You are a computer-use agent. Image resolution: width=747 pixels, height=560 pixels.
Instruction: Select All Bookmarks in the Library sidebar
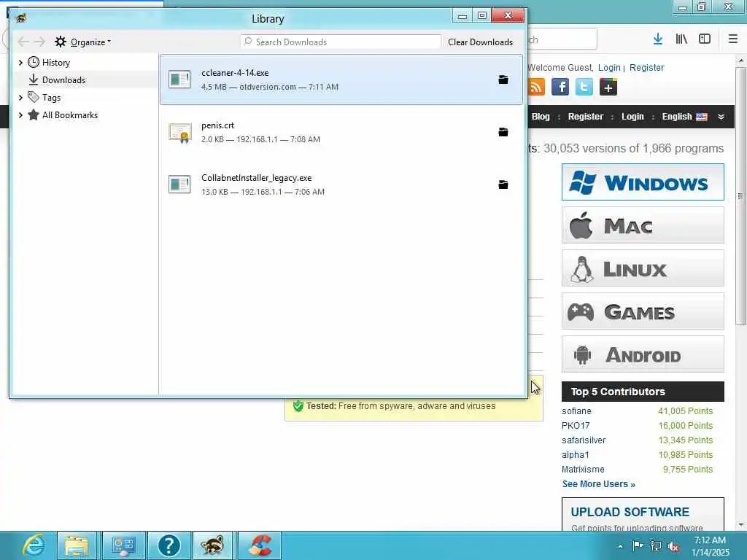click(x=70, y=115)
